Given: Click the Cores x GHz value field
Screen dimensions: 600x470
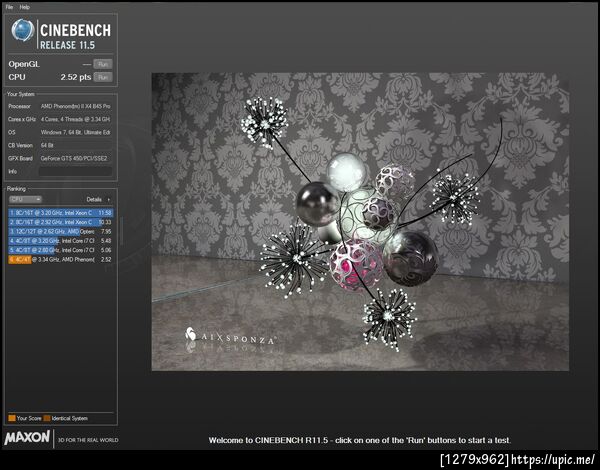Looking at the screenshot, I should [76, 119].
